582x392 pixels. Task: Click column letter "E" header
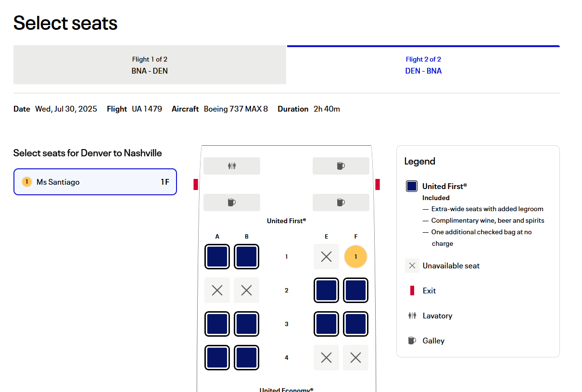(327, 236)
